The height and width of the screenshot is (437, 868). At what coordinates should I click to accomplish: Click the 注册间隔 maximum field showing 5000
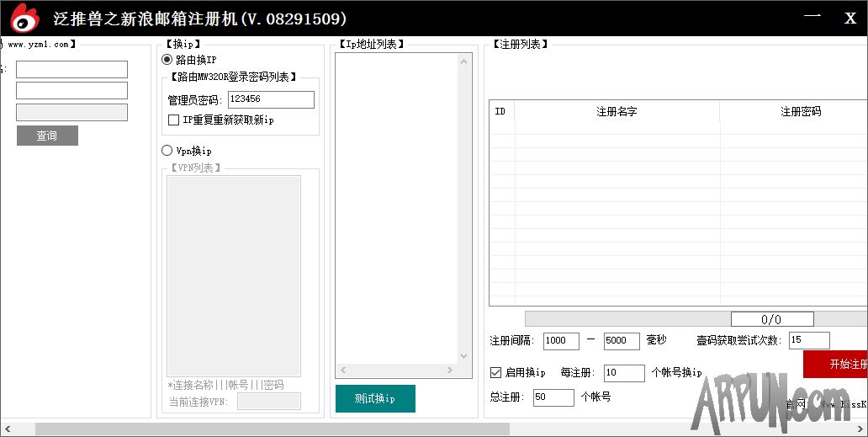click(622, 341)
